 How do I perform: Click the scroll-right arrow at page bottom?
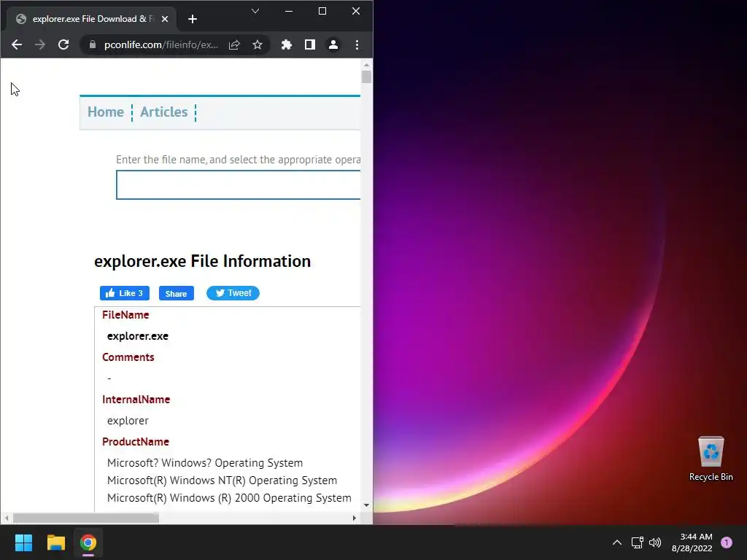(x=354, y=518)
